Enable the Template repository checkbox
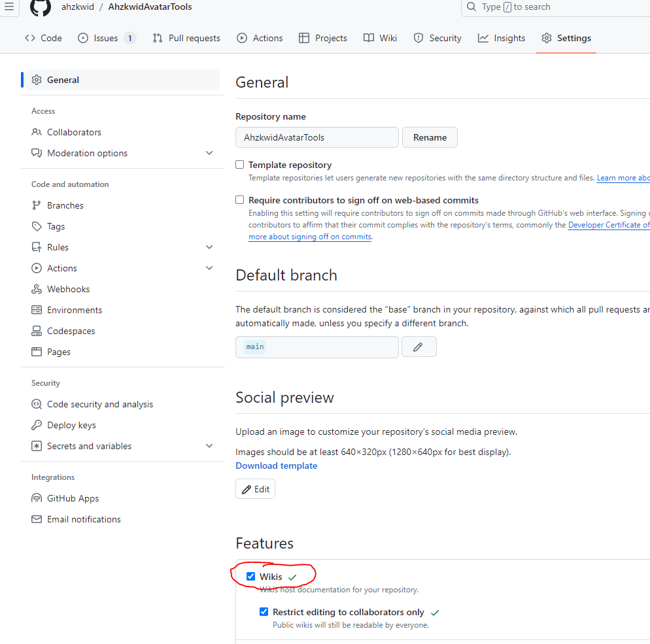This screenshot has width=650, height=644. pos(239,165)
